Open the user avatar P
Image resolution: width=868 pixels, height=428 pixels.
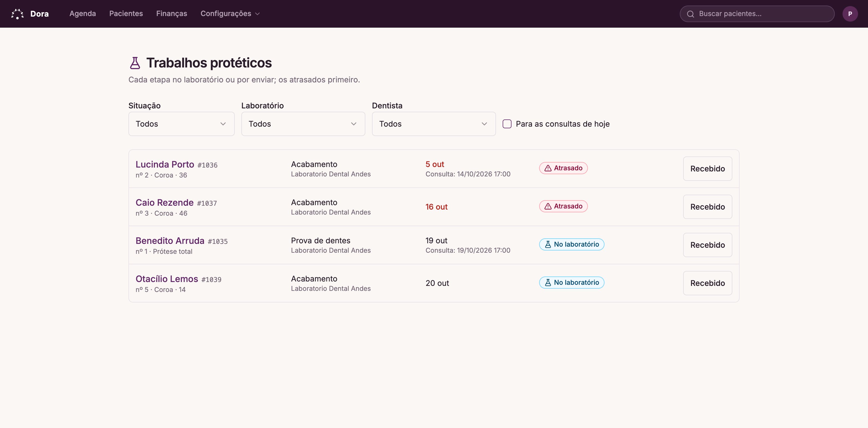[850, 14]
